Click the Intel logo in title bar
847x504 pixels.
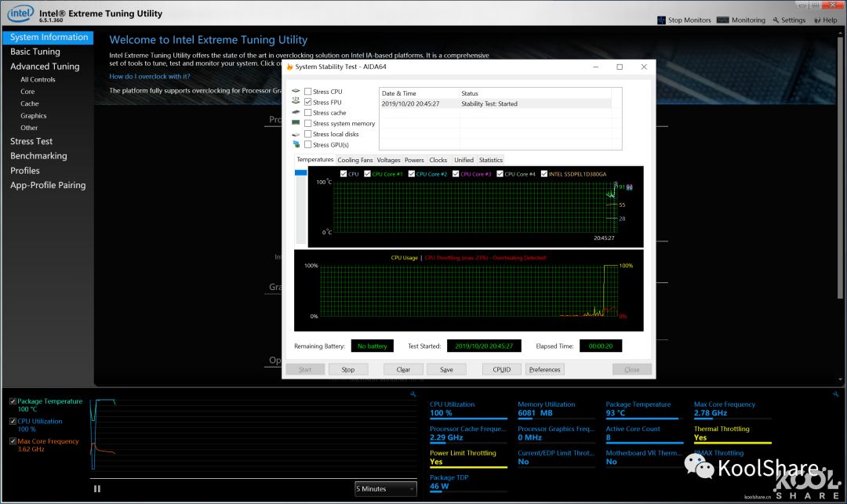pyautogui.click(x=20, y=13)
